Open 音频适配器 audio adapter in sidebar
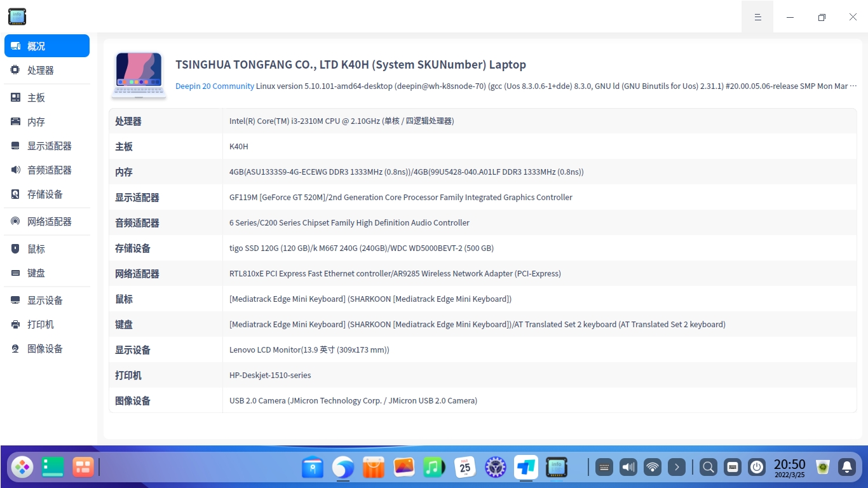Viewport: 868px width, 488px height. click(47, 170)
